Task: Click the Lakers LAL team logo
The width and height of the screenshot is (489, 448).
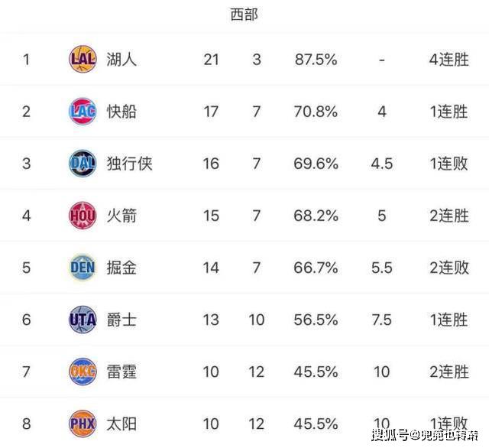Action: (83, 60)
